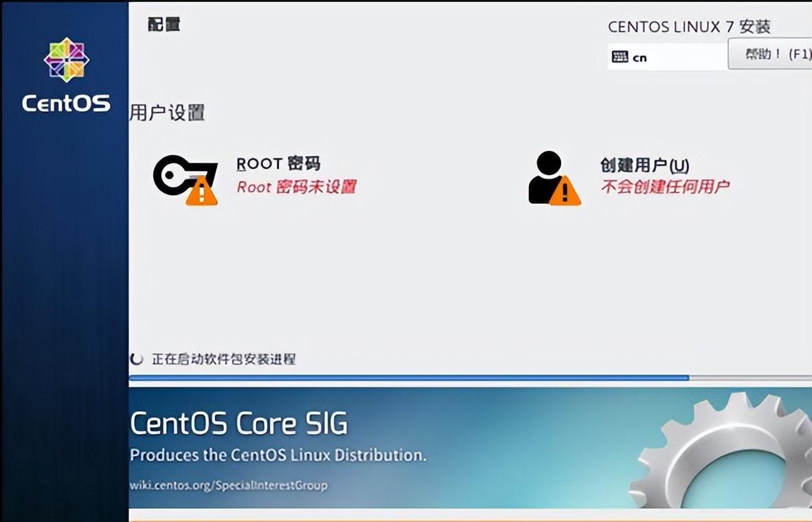
Task: Click the warning triangle on the user icon
Action: click(x=565, y=190)
